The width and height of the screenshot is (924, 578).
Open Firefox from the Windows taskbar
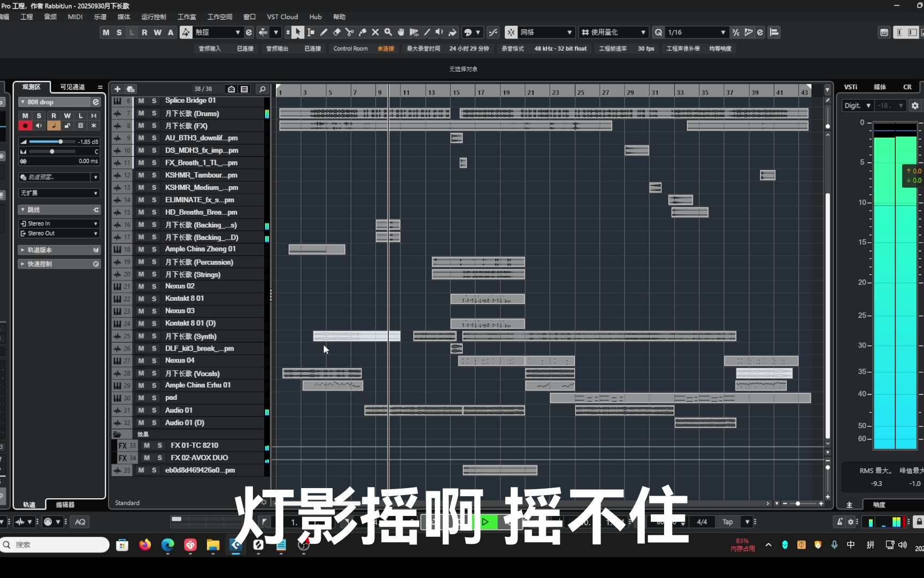(x=145, y=545)
